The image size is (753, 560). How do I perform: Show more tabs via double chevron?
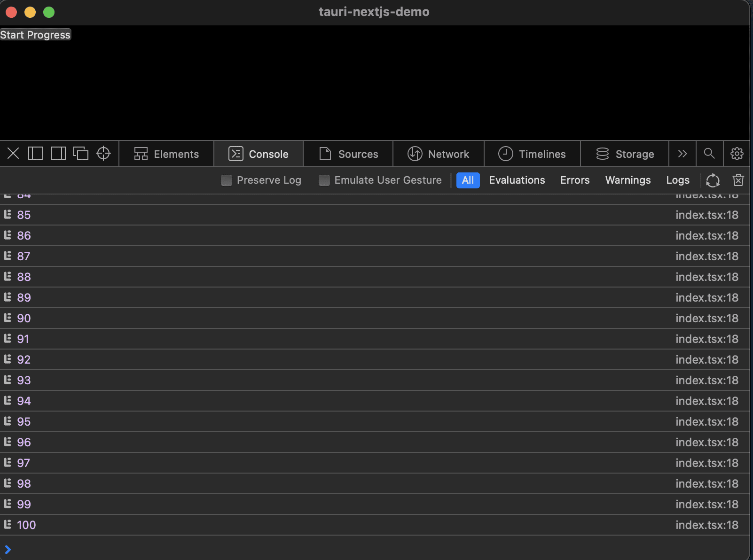[x=682, y=154]
